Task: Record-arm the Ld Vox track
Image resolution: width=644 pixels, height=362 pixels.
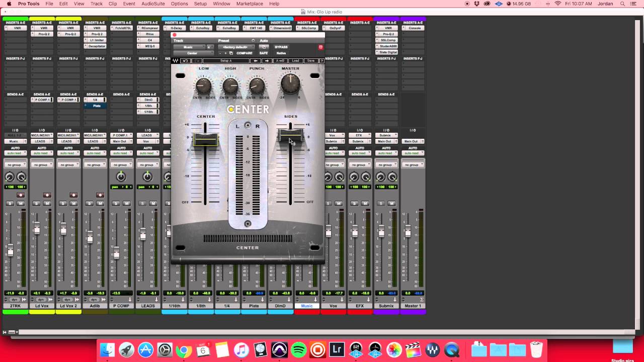Action: point(47,195)
